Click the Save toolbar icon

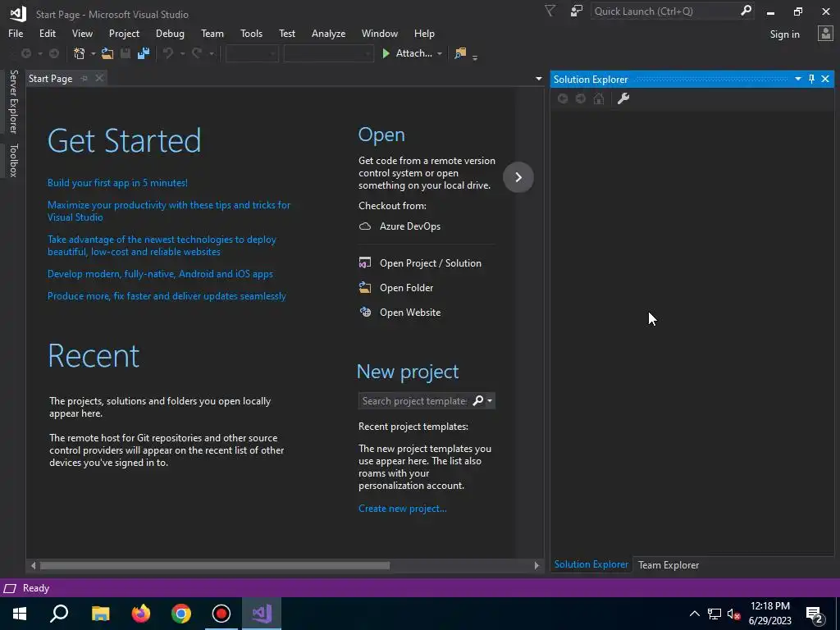[126, 53]
